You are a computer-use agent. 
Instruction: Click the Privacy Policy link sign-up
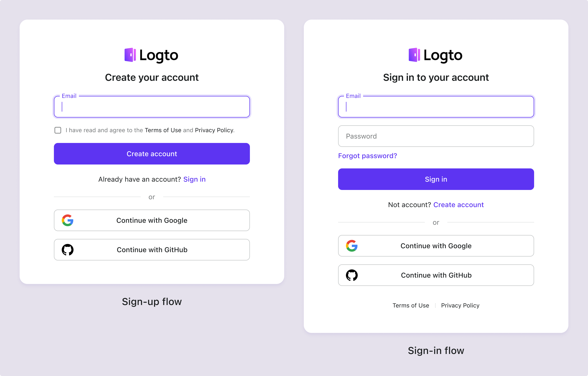click(213, 130)
